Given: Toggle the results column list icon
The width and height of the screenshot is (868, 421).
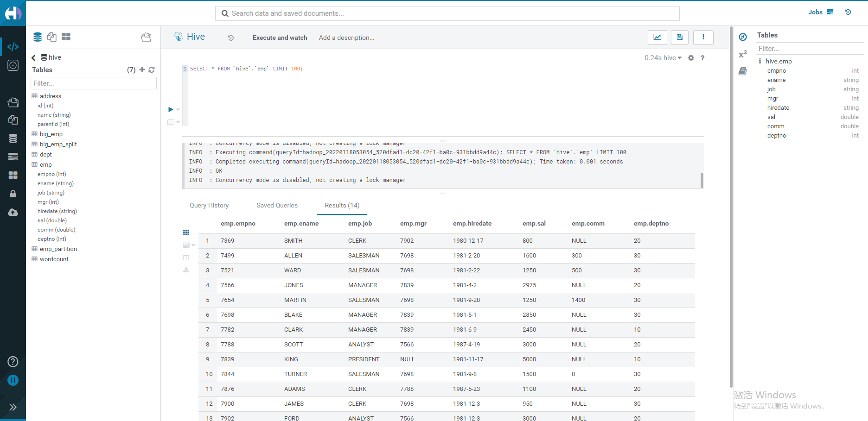Looking at the screenshot, I should point(186,258).
